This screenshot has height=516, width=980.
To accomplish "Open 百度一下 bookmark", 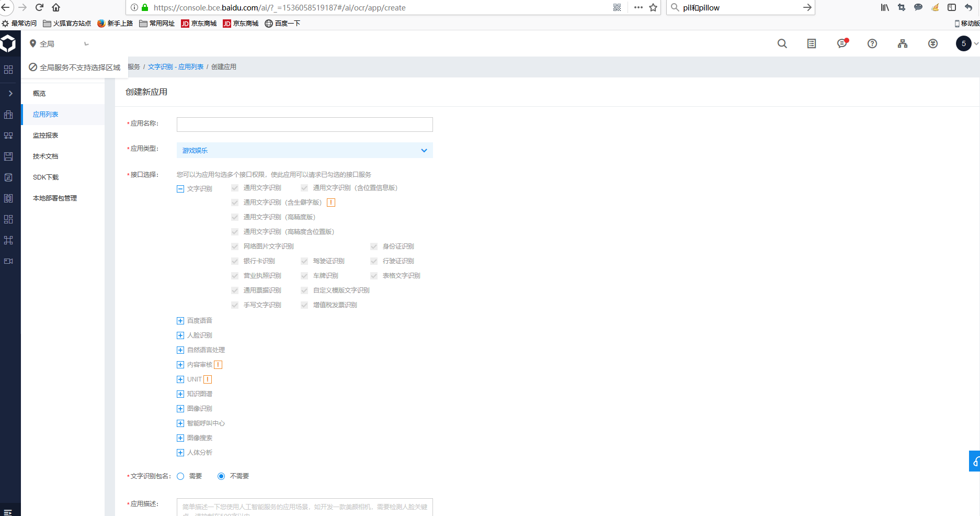I will (x=282, y=24).
